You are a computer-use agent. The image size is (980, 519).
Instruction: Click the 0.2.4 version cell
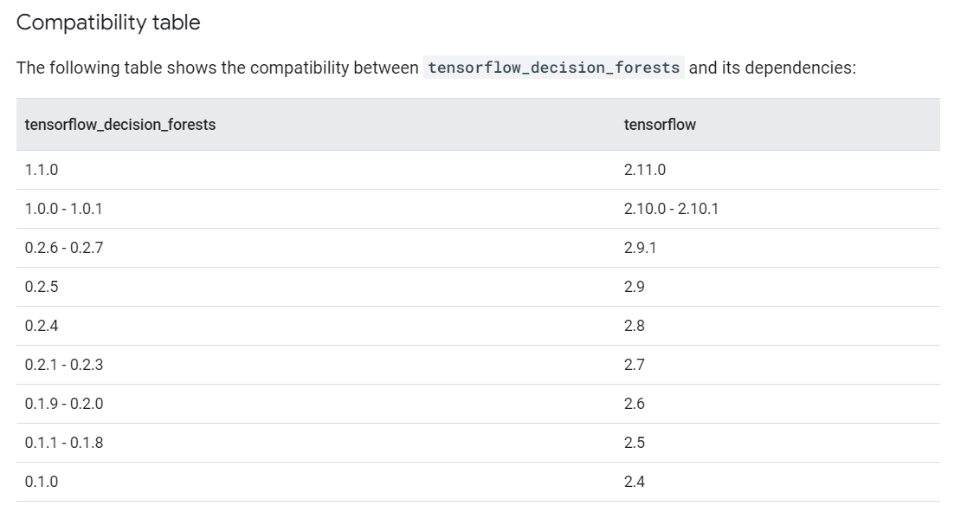click(42, 326)
